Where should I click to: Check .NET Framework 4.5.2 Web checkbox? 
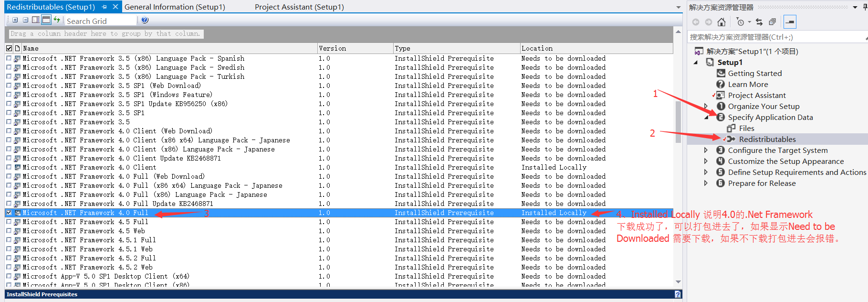[9, 267]
